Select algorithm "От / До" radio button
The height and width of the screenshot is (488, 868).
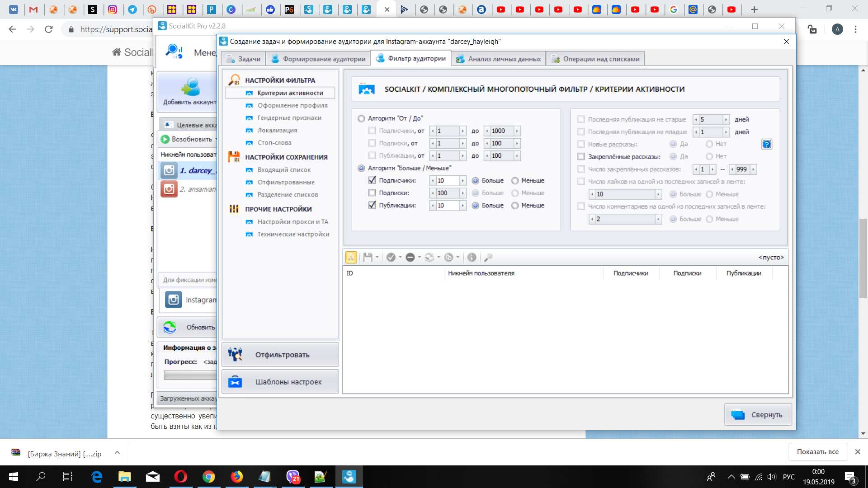[361, 118]
